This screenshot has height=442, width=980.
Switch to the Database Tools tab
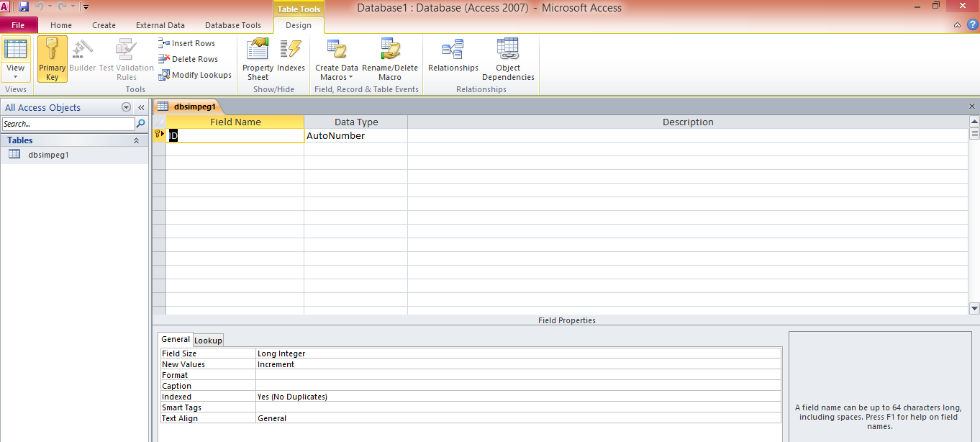point(233,25)
